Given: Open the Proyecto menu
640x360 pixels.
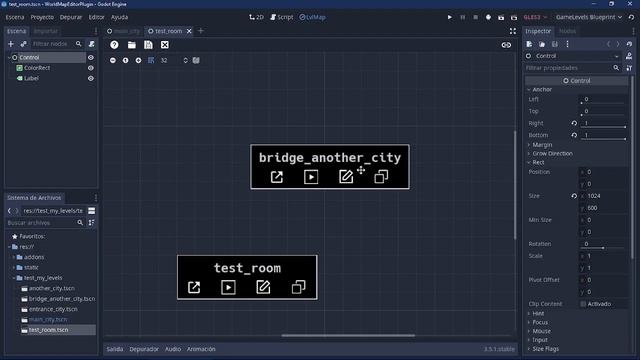Looking at the screenshot, I should point(42,17).
